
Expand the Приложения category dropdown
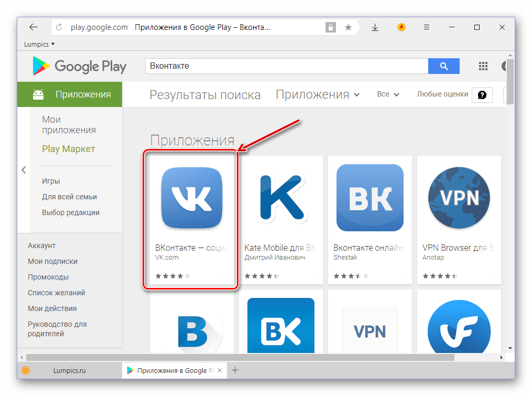coord(318,94)
